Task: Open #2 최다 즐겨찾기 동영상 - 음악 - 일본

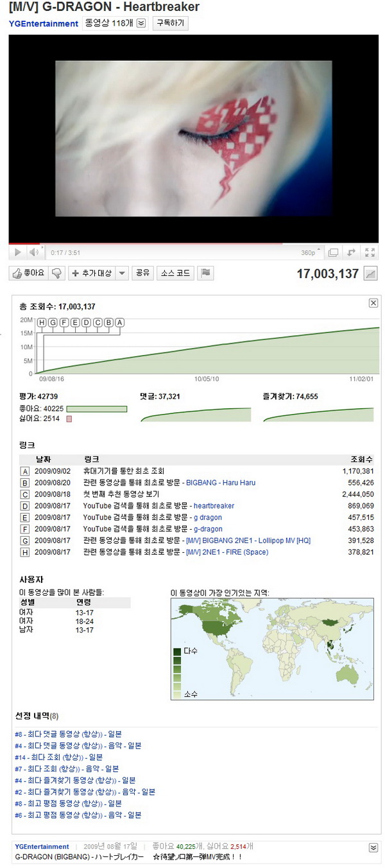Action: [85, 792]
